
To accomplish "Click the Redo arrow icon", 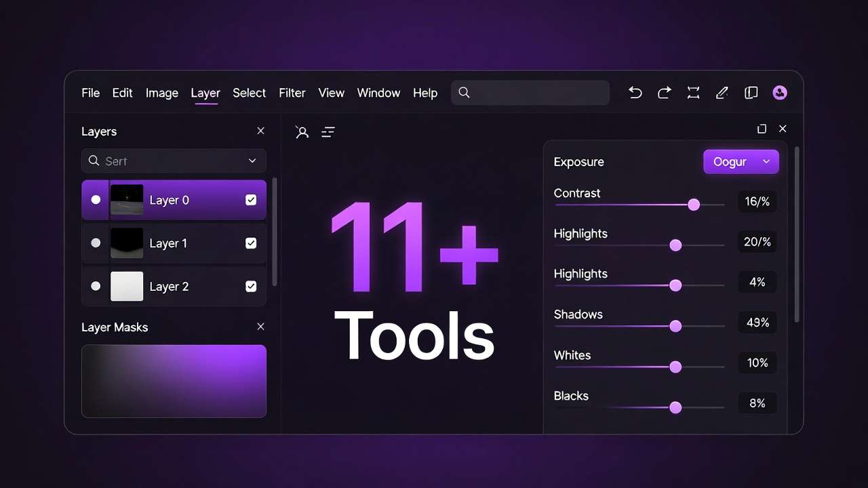I will pos(664,92).
